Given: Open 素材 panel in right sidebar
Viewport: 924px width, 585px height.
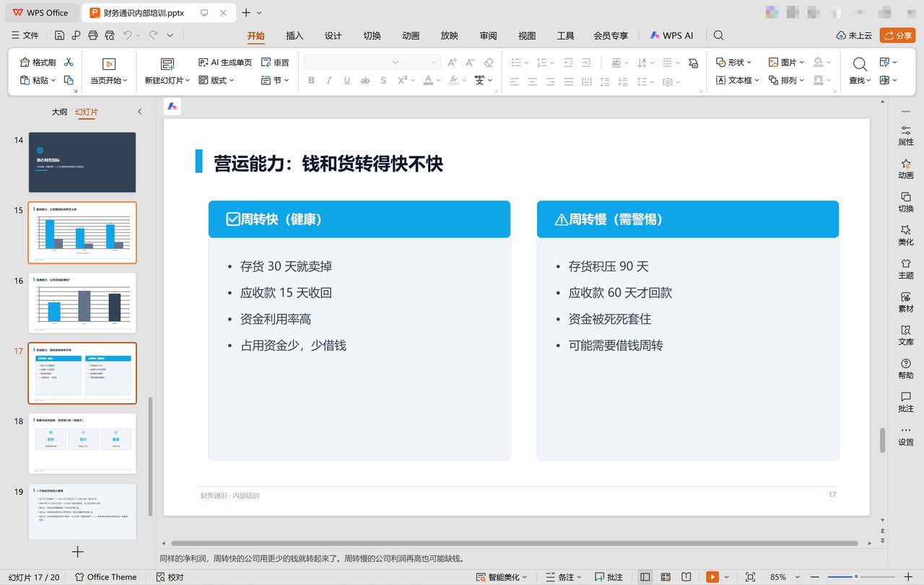Looking at the screenshot, I should (x=906, y=302).
